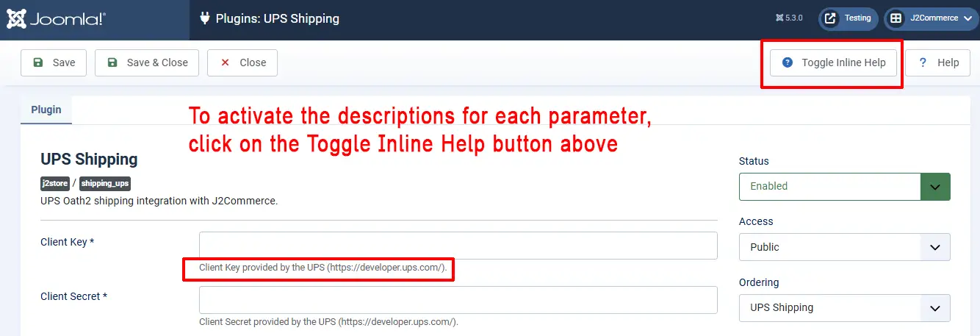Click the Ordering label

coord(759,282)
